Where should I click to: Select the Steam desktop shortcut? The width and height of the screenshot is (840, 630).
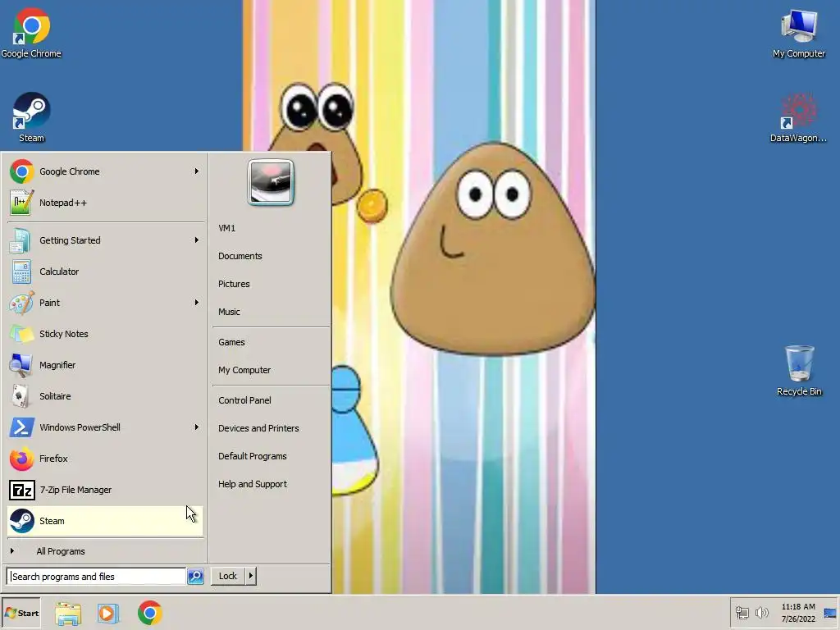[x=31, y=116]
